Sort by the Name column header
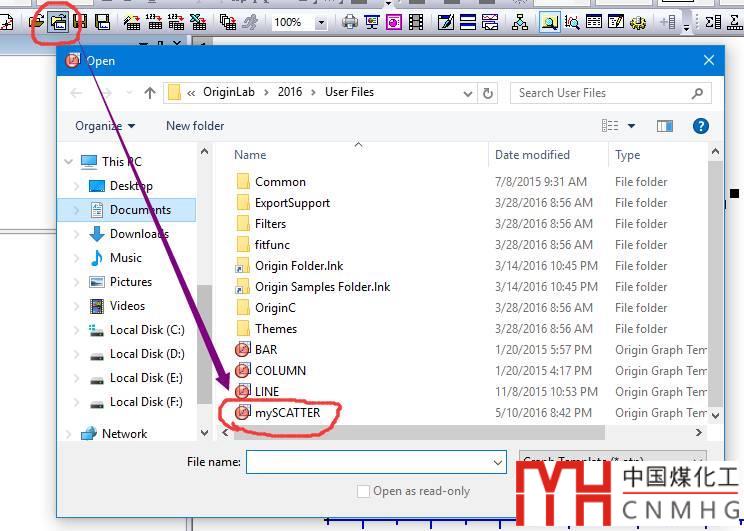This screenshot has height=531, width=744. pyautogui.click(x=250, y=155)
